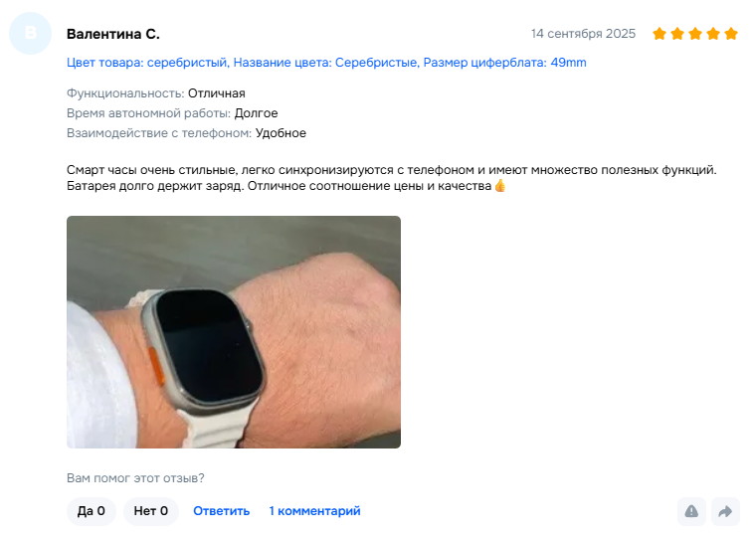756x537 pixels.
Task: Click the first rating star
Action: point(660,34)
